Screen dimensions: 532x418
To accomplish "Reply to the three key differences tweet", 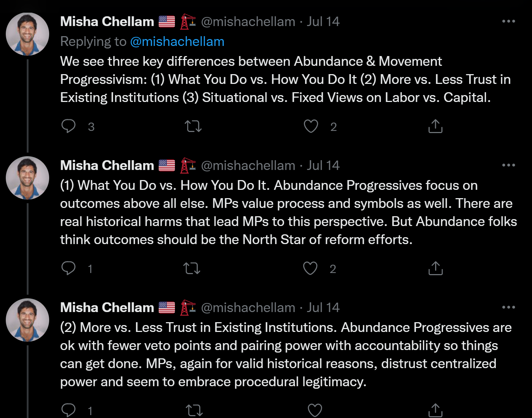I will coord(68,126).
